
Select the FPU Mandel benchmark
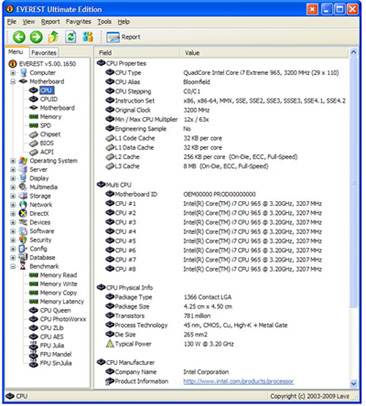(56, 354)
